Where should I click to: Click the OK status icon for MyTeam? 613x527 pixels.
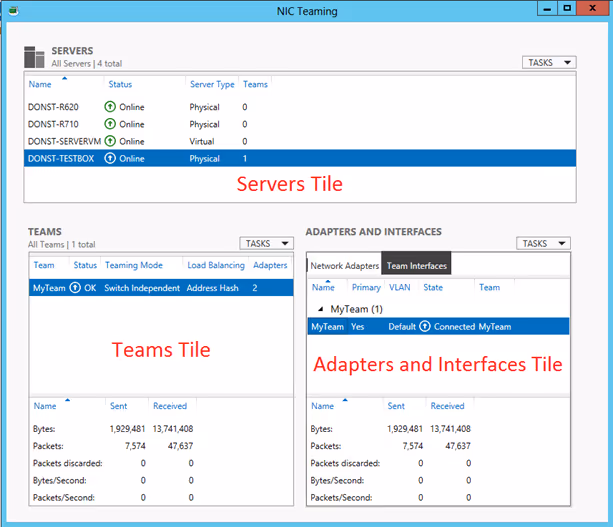[x=75, y=288]
